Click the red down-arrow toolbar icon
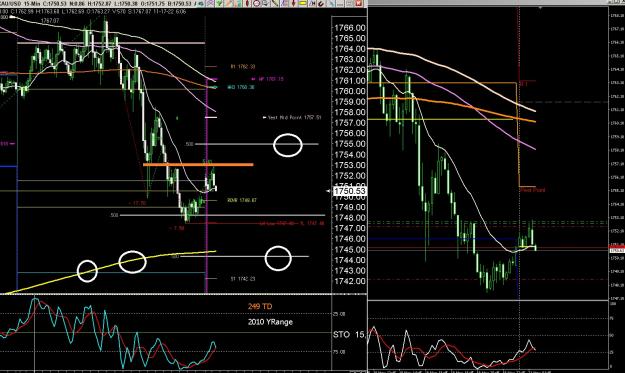 point(294,3)
